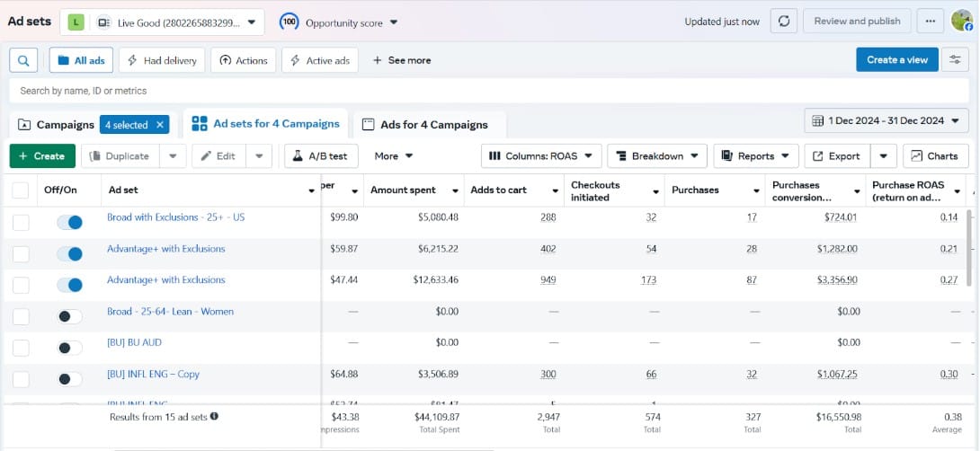
Task: Open Broad - 25-64 - Lean - Women ad set
Action: (170, 312)
